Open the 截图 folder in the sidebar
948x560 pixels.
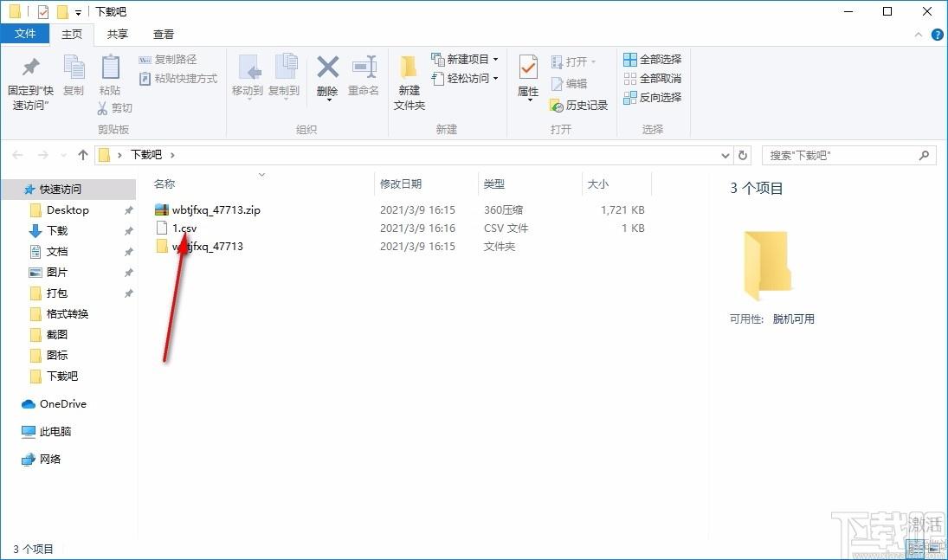(x=57, y=334)
